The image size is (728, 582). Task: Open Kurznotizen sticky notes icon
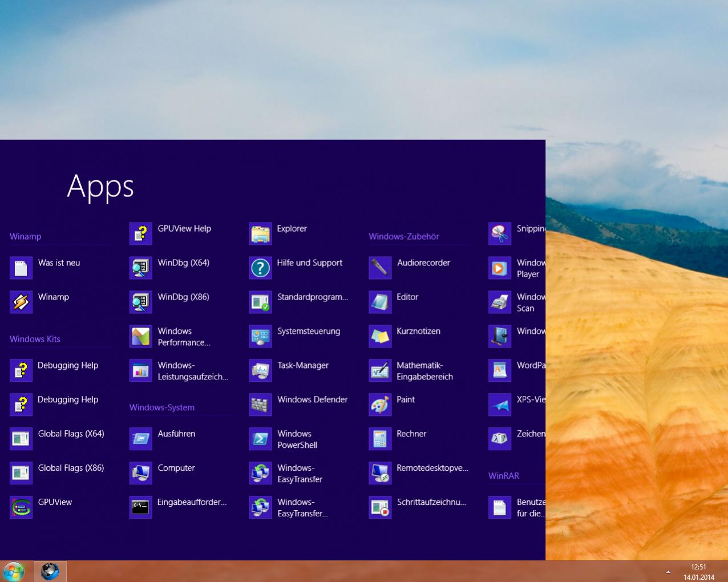[380, 336]
